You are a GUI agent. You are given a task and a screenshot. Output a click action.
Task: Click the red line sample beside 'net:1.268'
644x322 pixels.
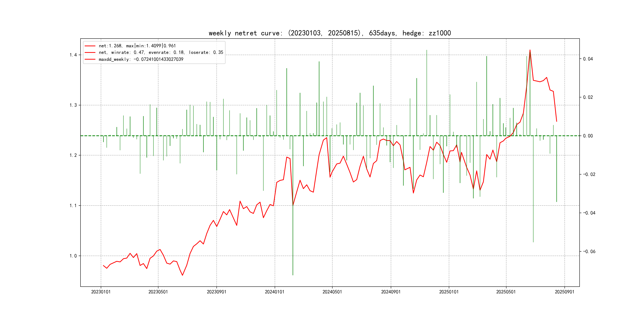90,46
